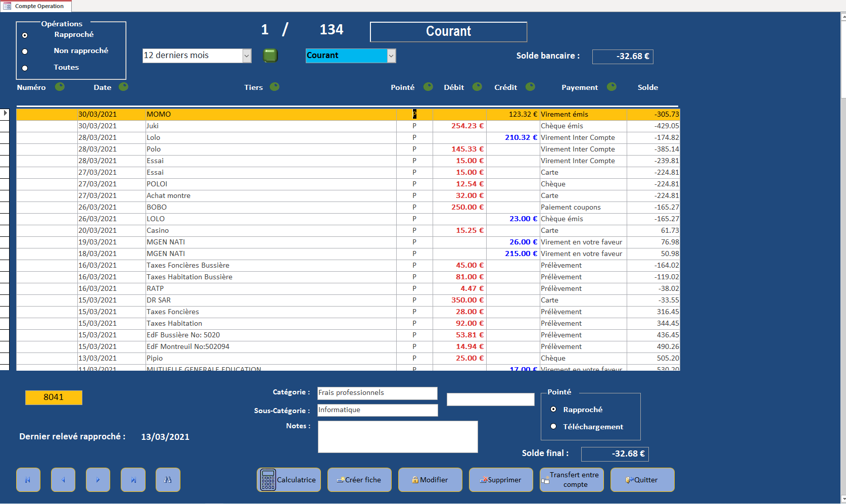
Task: Select the Juki row in the table
Action: [x=348, y=126]
